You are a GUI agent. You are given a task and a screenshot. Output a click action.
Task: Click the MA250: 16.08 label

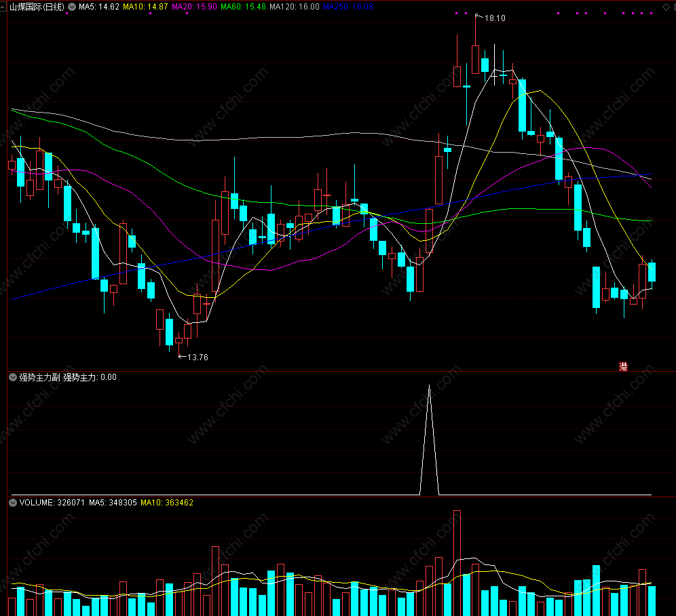(x=348, y=7)
